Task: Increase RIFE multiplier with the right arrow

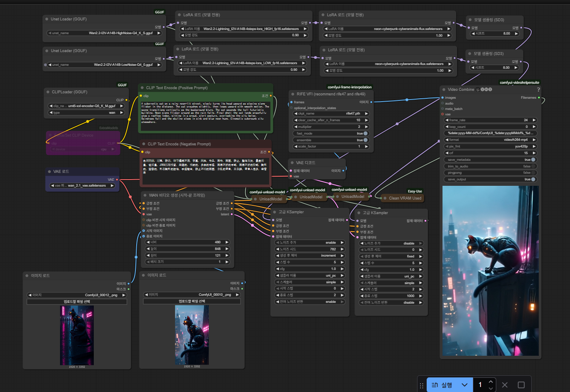Action: point(366,127)
